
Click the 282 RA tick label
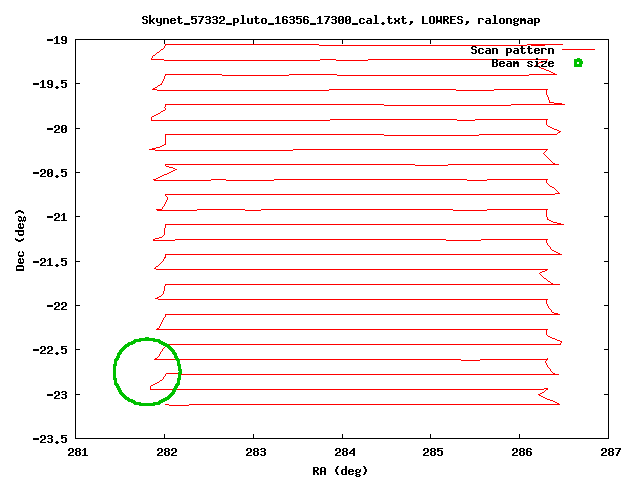point(167,452)
